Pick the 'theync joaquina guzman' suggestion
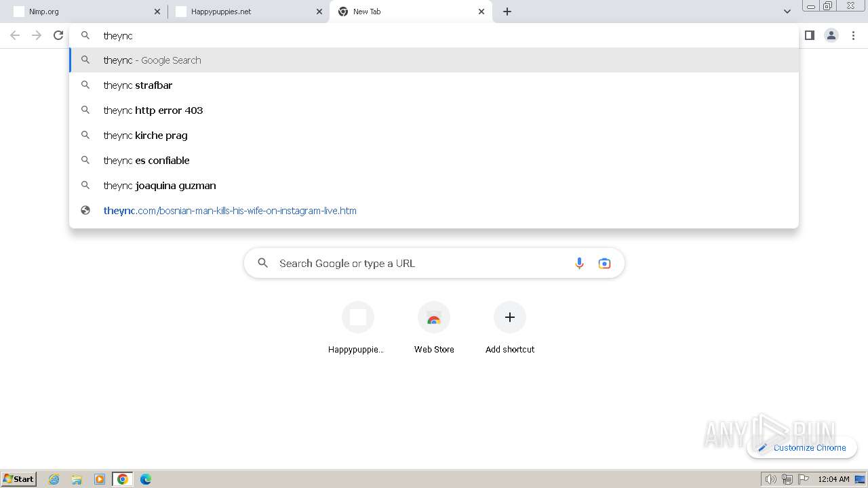Screen dimensions: 868x488 pos(434,186)
